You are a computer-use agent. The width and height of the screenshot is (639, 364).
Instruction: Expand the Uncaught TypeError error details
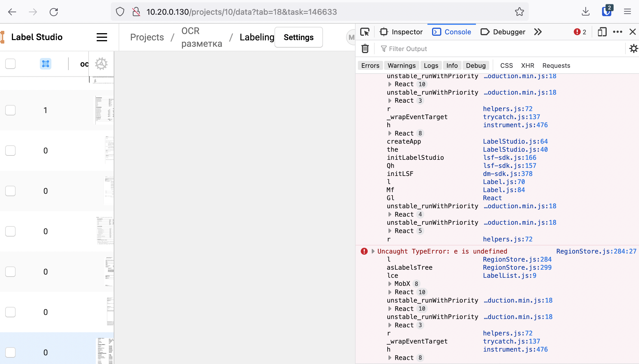373,251
